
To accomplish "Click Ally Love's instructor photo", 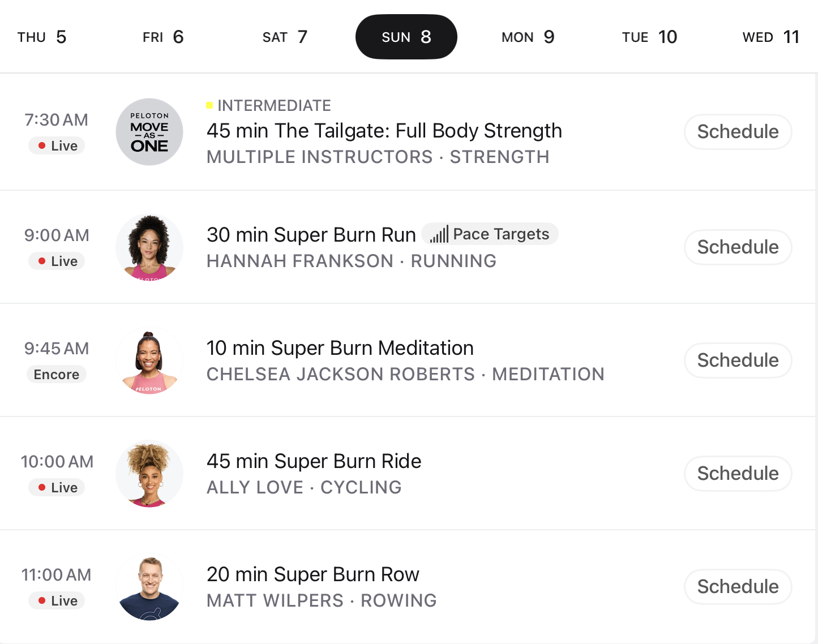I will coord(149,474).
